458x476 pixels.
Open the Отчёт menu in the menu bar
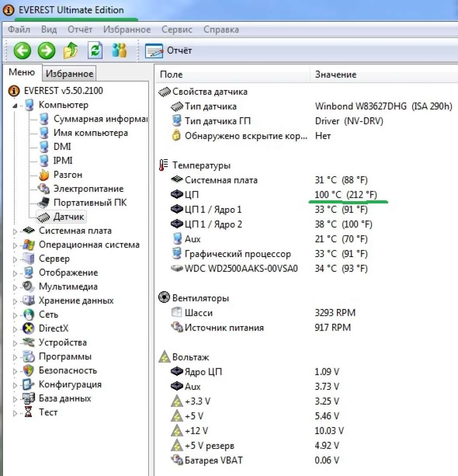[x=80, y=29]
